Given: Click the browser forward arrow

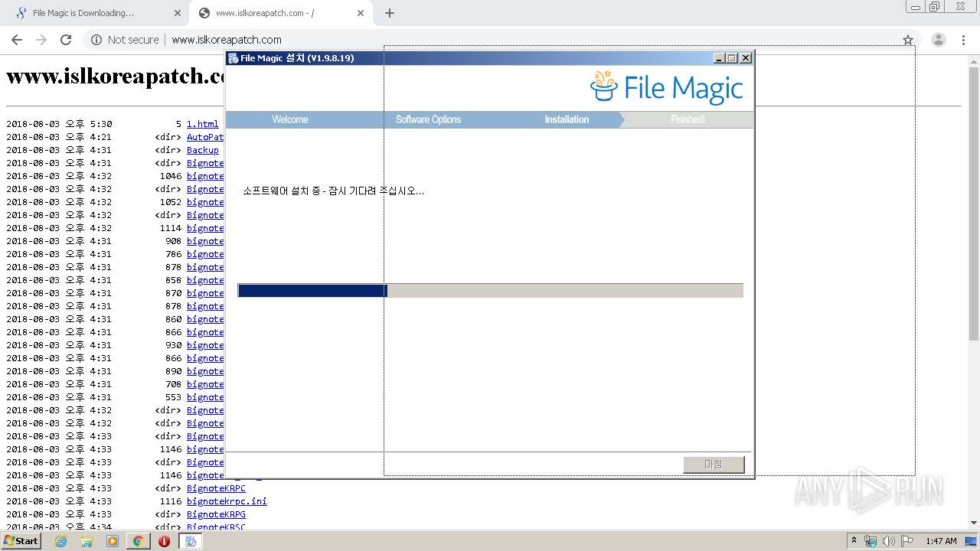Looking at the screenshot, I should pos(41,40).
